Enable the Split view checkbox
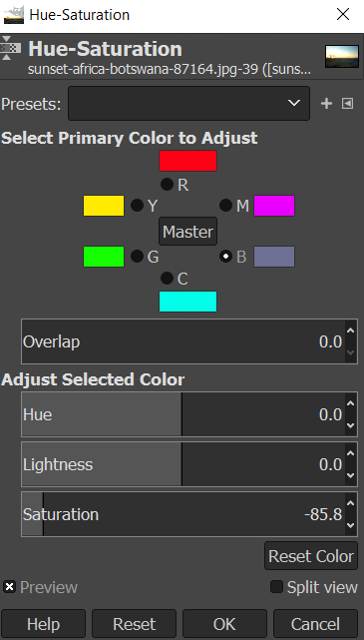364x640 pixels. 276,587
